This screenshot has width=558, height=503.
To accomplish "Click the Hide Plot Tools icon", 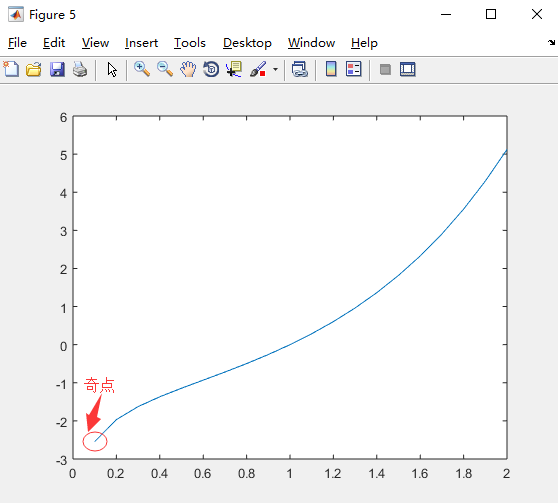I will point(385,69).
